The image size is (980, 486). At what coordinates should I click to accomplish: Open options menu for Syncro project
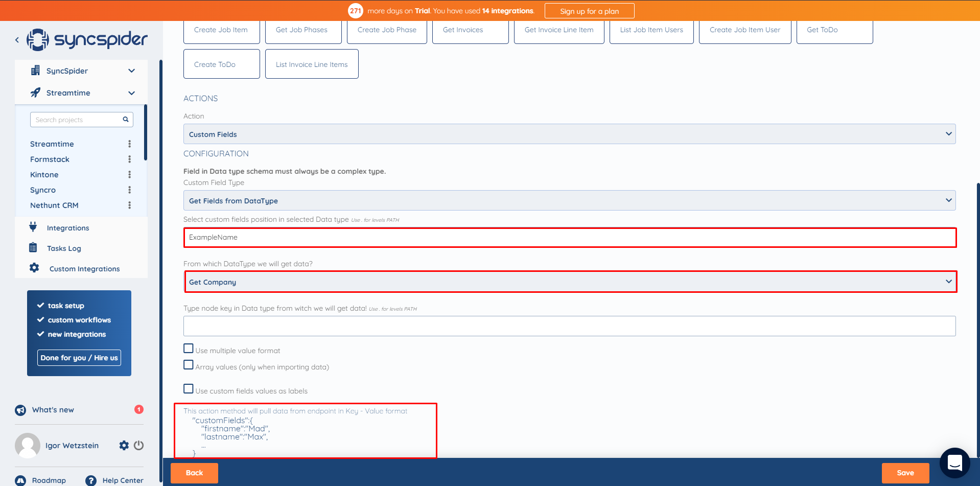129,190
